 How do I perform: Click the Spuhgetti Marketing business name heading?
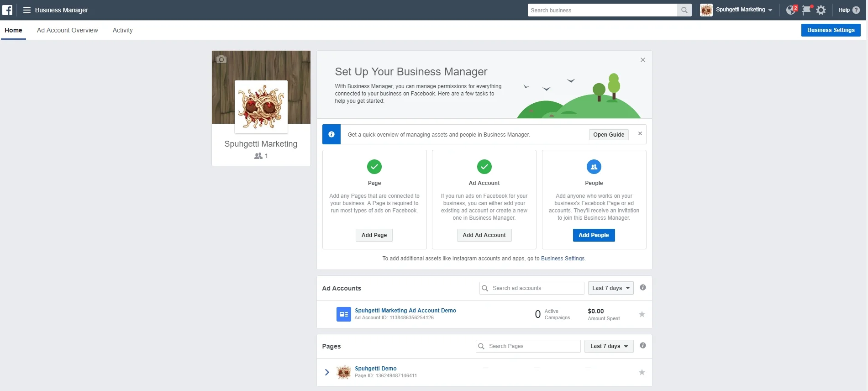coord(261,144)
